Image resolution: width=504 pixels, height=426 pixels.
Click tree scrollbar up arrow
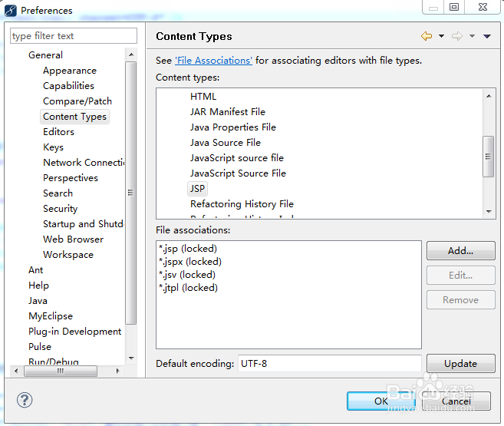tap(131, 54)
